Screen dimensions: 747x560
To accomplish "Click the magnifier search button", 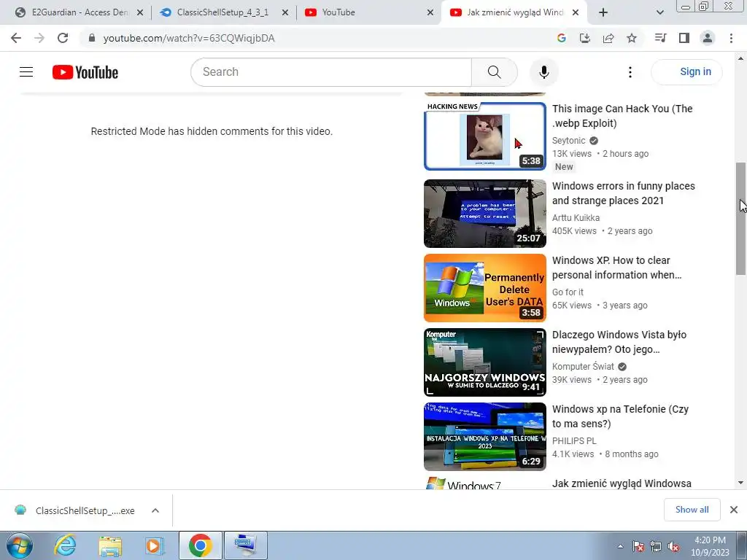I will pos(494,72).
